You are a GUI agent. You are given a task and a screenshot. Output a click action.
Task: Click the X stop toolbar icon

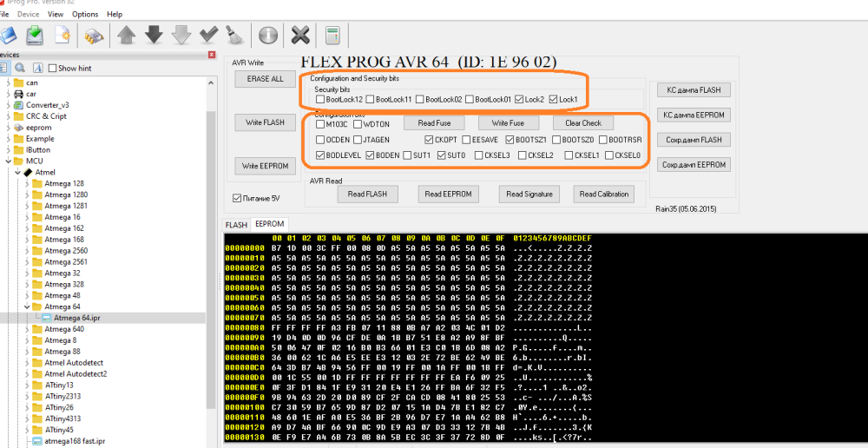(x=300, y=36)
